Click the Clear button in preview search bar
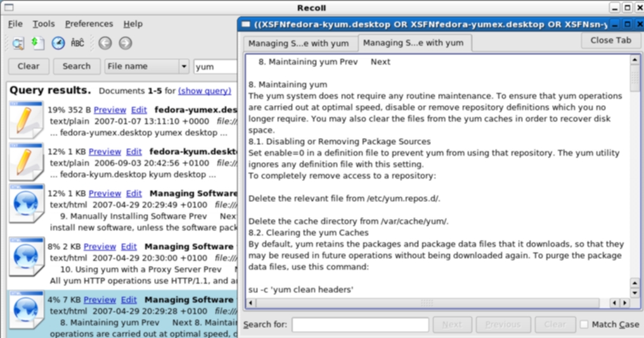Screen dimensions: 644x338 (x=555, y=325)
